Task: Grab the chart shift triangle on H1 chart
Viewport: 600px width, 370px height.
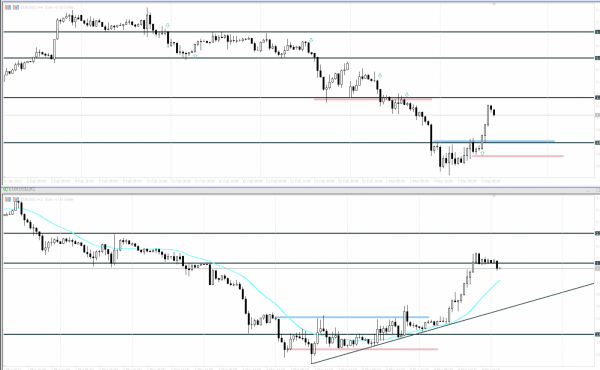Action: tap(494, 196)
